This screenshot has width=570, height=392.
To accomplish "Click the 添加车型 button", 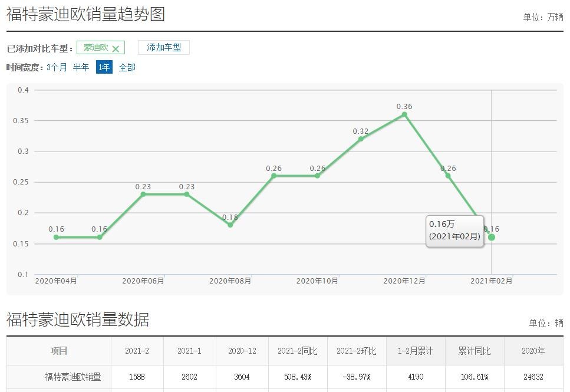I will click(x=164, y=48).
